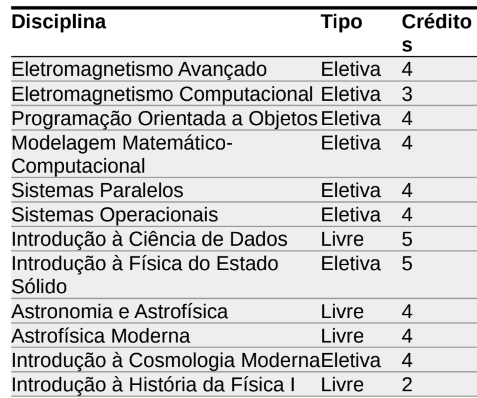Select Modelagem Matemático-Computacional cell
Viewport: 477px width, 398px height.
[x=122, y=154]
